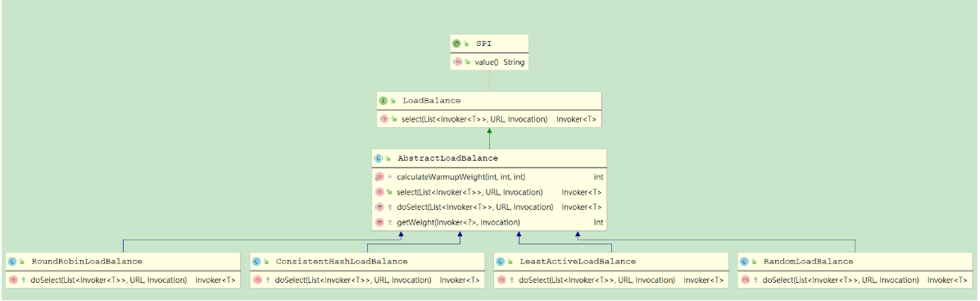Click the select method in LoadBalance box

click(x=489, y=119)
